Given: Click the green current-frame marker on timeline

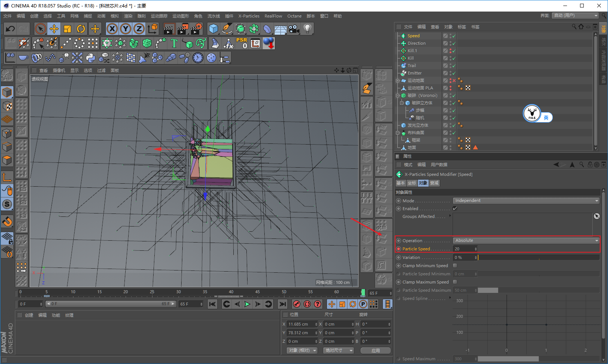Looking at the screenshot, I should click(x=363, y=292).
